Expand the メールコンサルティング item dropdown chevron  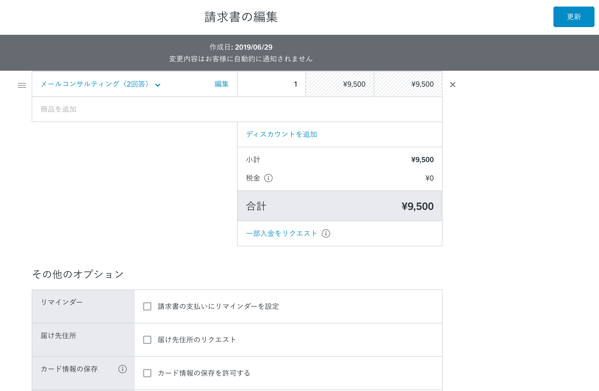click(158, 85)
